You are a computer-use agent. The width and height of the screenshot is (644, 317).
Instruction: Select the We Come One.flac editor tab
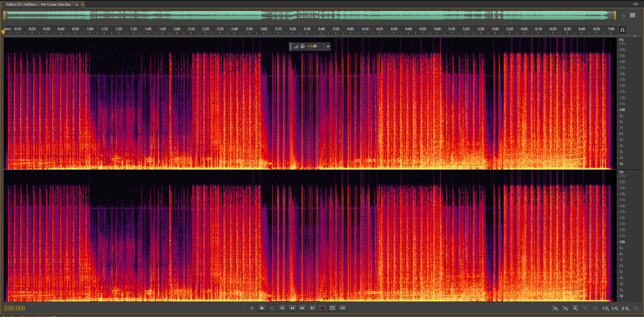(x=39, y=5)
